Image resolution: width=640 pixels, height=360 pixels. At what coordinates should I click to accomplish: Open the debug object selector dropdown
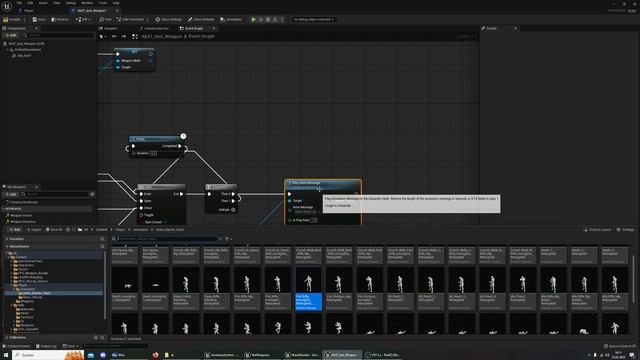(314, 19)
